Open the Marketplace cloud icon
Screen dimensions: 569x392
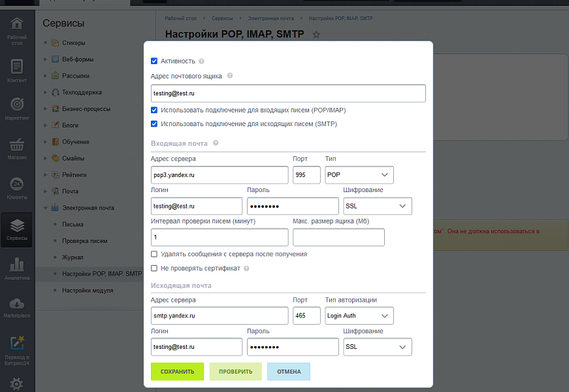(17, 307)
